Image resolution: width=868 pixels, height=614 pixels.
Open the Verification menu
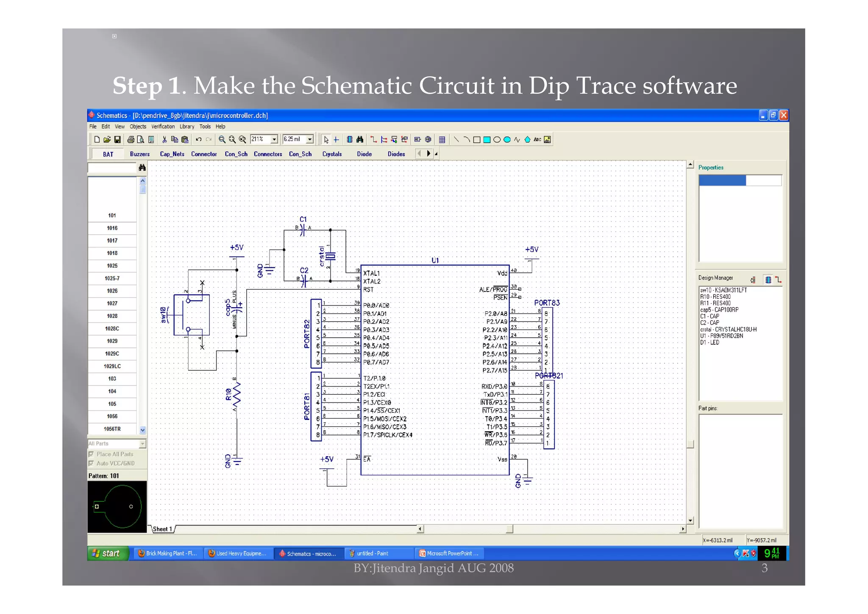click(x=163, y=127)
